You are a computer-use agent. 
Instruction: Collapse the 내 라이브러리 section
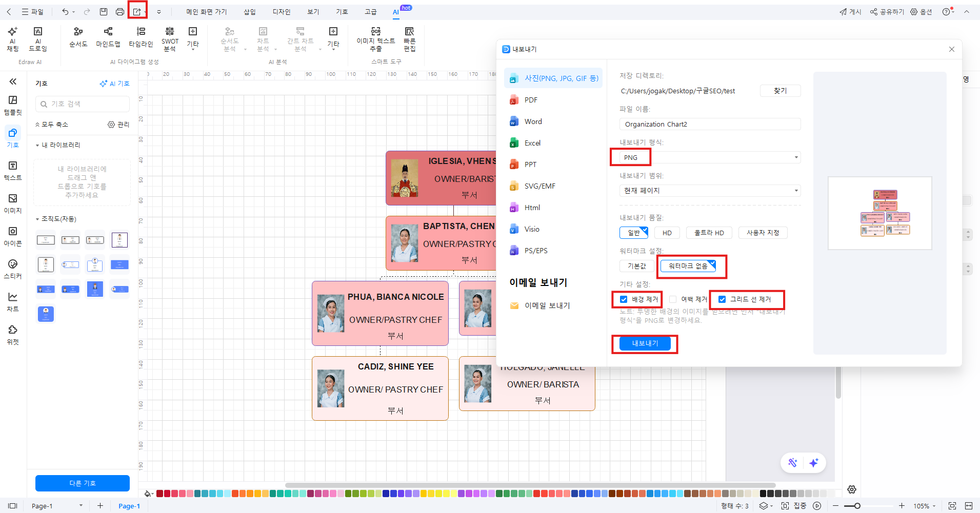click(x=37, y=146)
